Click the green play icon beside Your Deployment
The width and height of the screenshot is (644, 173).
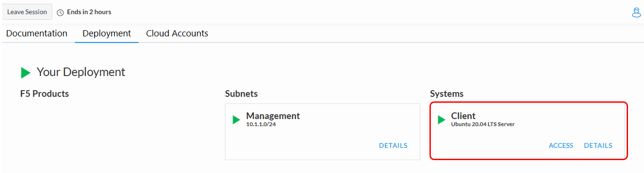pyautogui.click(x=26, y=72)
